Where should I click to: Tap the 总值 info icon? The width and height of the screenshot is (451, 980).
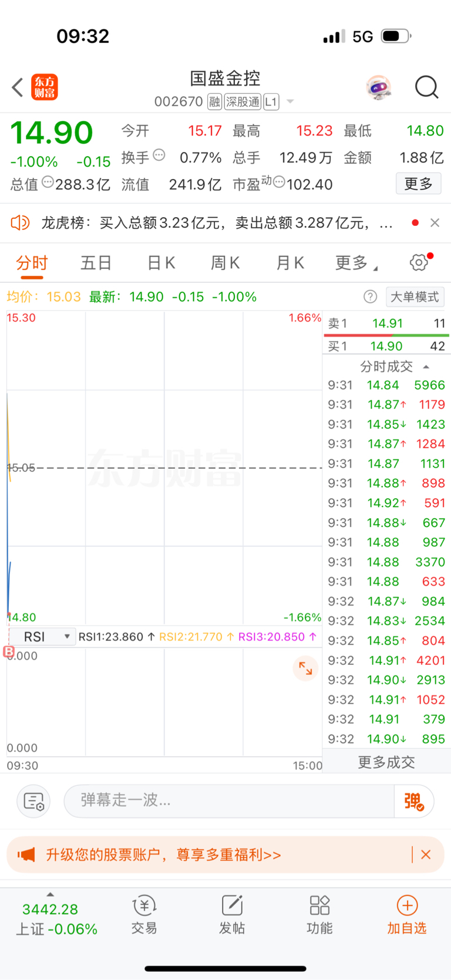pyautogui.click(x=48, y=181)
